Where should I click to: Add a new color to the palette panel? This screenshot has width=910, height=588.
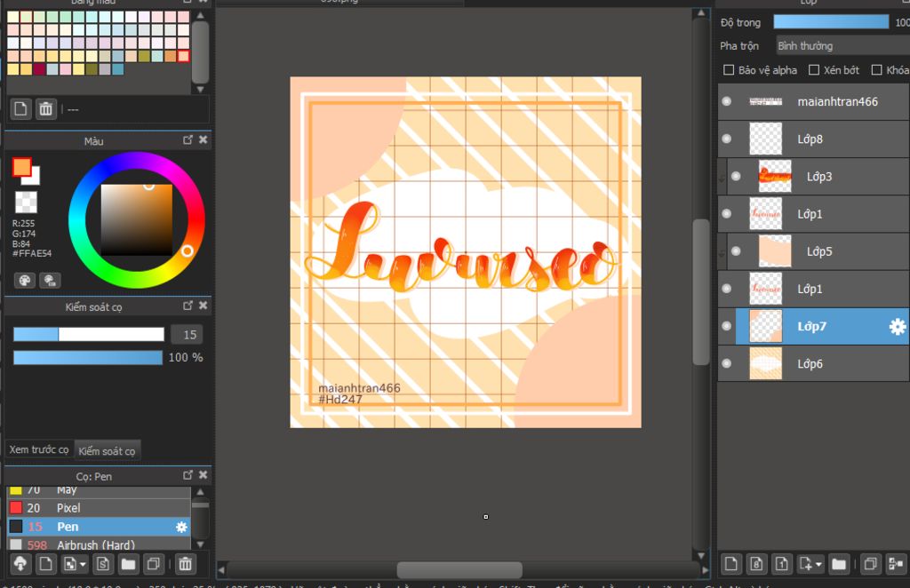point(20,109)
